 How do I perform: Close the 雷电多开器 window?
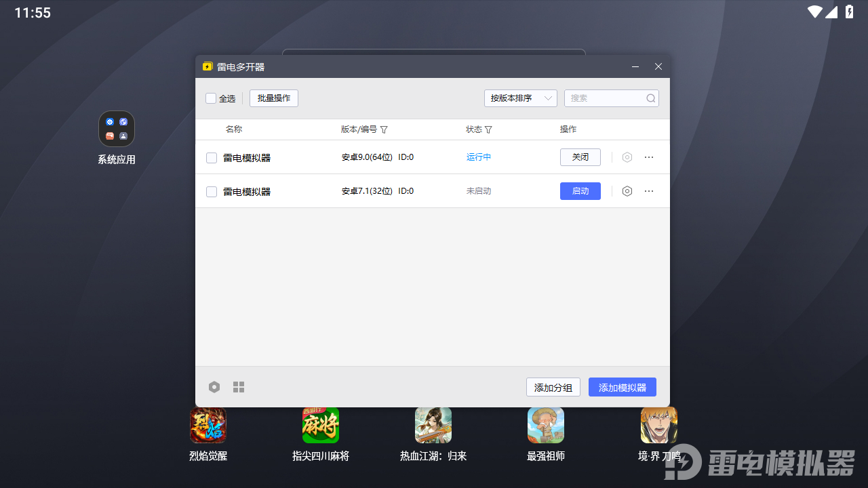[658, 66]
